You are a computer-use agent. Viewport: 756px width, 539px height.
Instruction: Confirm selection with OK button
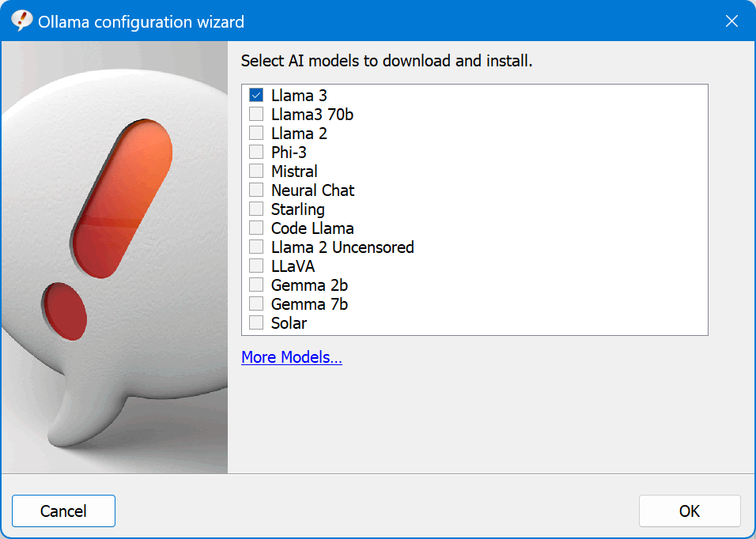[x=690, y=511]
